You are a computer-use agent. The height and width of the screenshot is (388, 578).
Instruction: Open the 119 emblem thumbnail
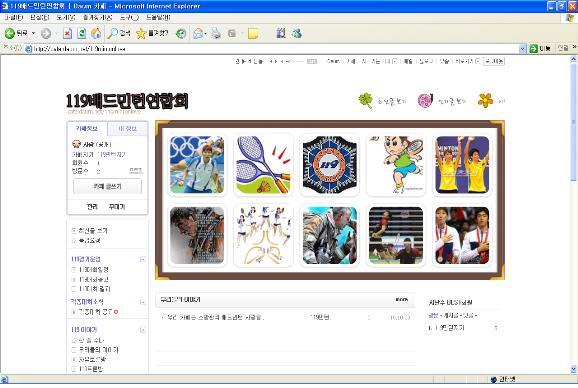point(330,165)
